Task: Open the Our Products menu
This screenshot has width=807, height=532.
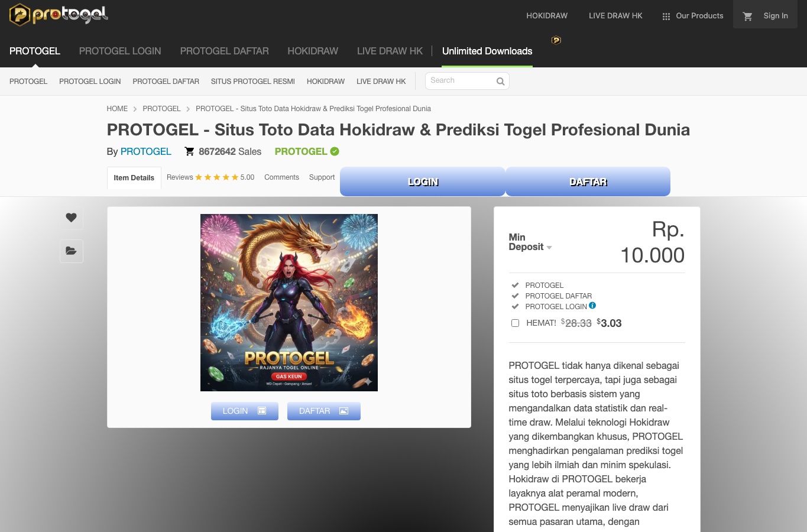Action: [x=693, y=16]
